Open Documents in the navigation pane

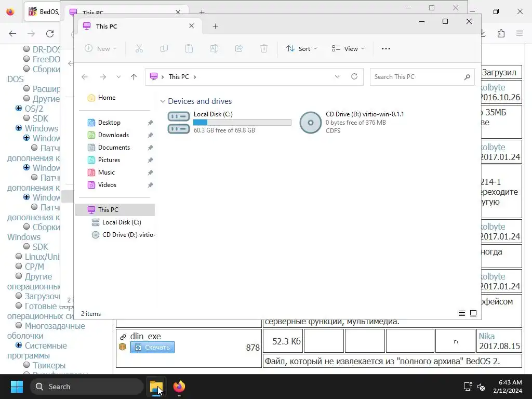115,148
